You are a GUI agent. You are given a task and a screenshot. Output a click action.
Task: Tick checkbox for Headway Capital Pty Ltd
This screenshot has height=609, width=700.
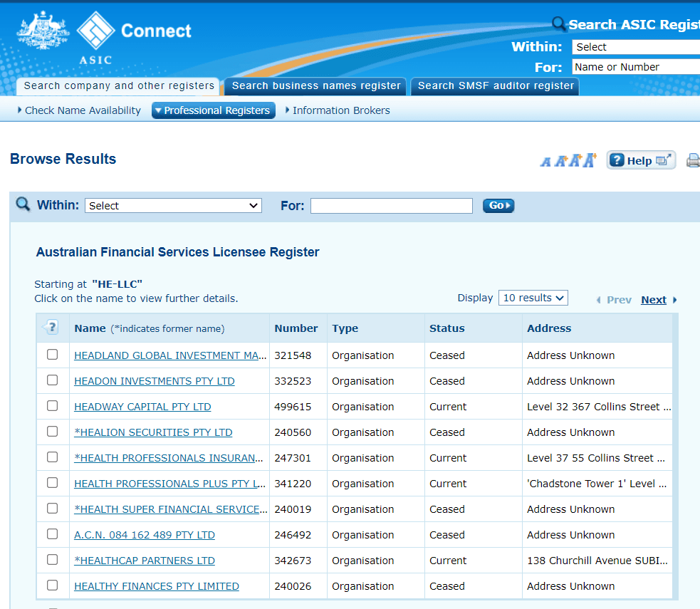click(52, 406)
